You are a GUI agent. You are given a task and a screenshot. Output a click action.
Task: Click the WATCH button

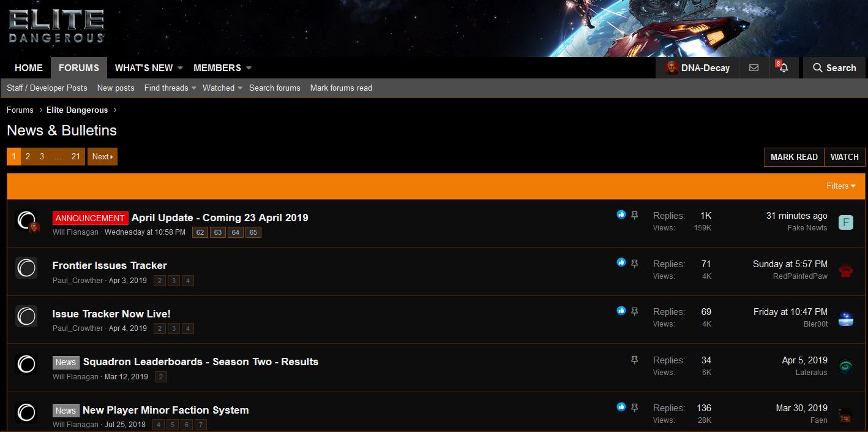pyautogui.click(x=845, y=157)
